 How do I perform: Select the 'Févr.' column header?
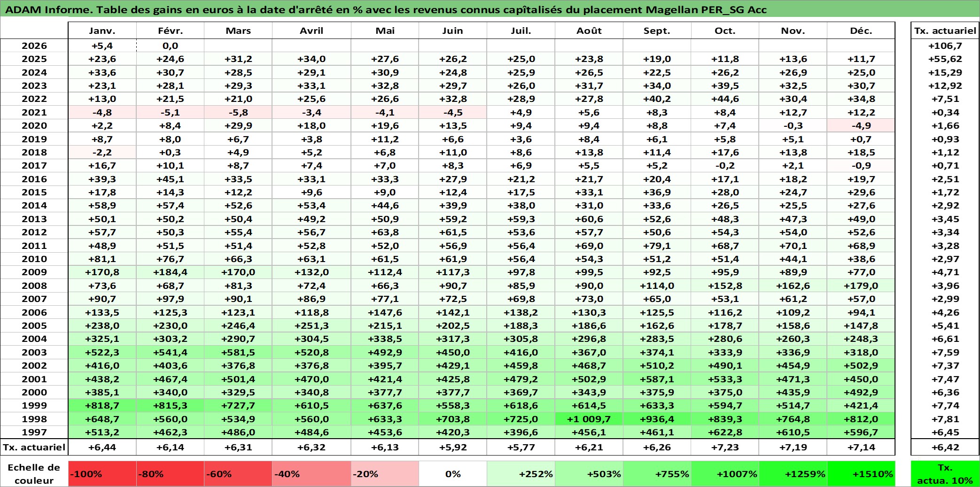click(170, 31)
